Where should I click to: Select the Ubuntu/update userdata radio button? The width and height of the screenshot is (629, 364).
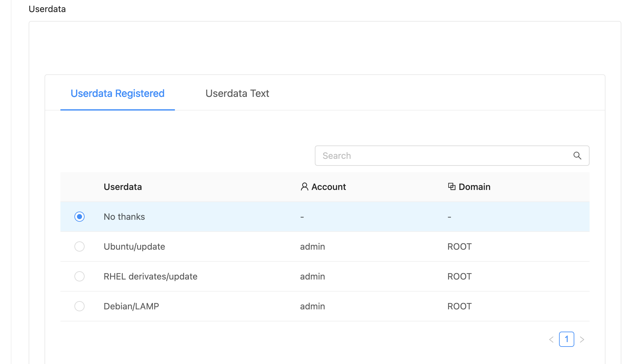coord(79,246)
